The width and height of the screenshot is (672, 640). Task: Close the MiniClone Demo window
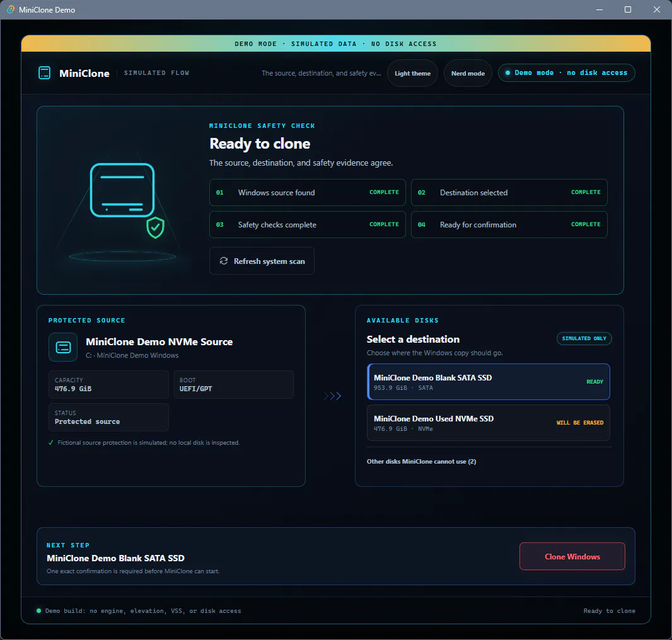(x=657, y=9)
